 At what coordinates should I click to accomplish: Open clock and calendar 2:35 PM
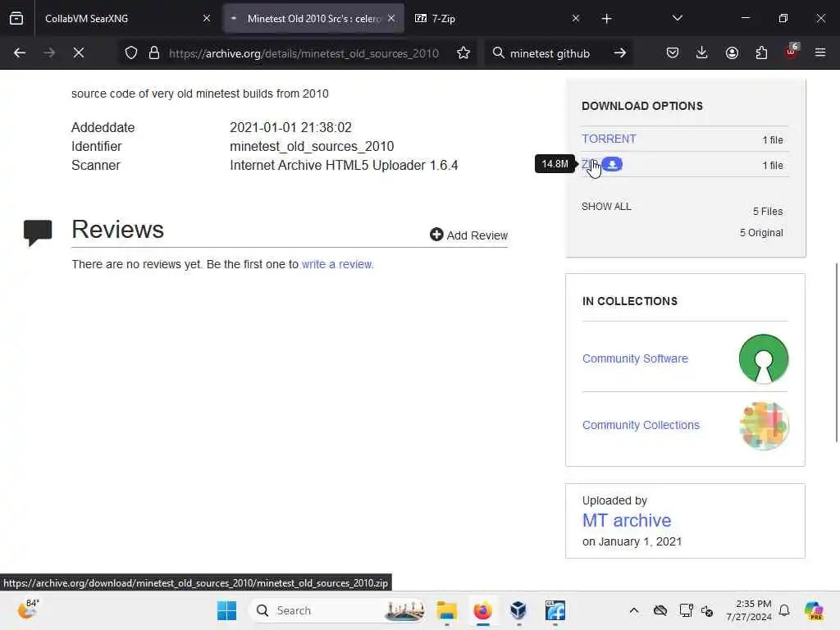tap(749, 610)
